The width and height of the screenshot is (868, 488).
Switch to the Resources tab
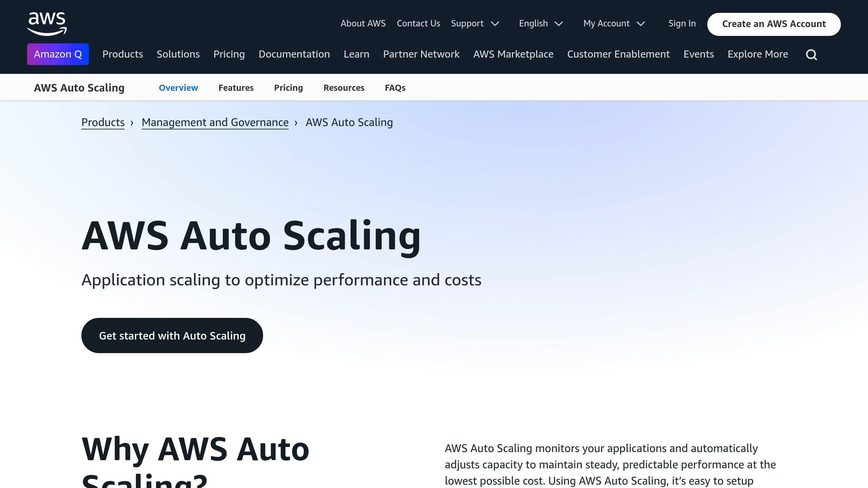pyautogui.click(x=344, y=88)
